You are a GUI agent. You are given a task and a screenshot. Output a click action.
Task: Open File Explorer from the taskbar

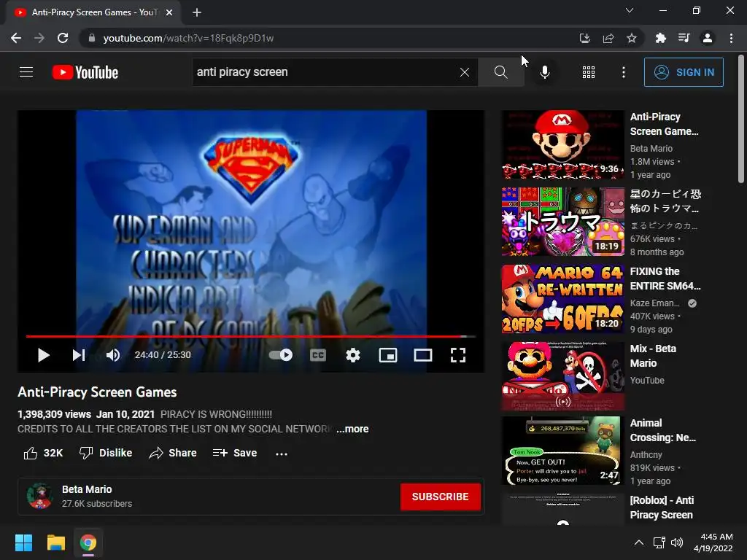click(x=55, y=542)
